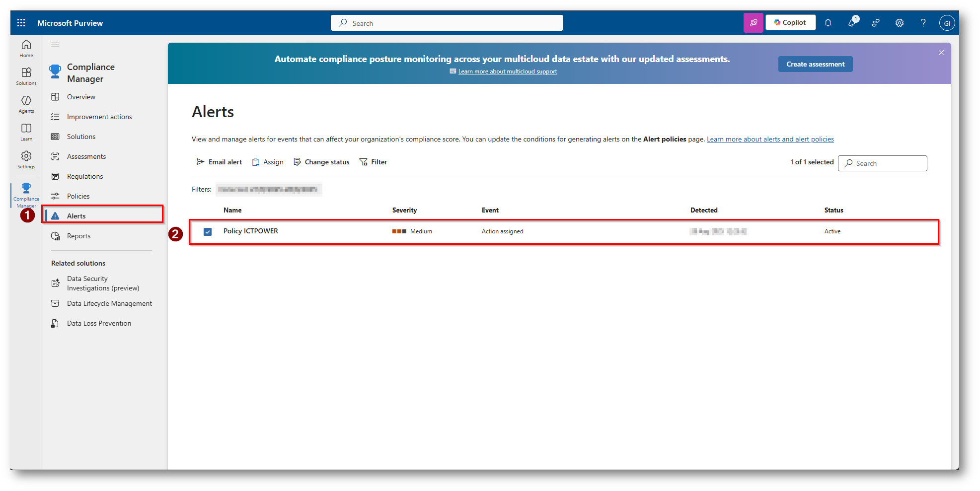Screen dimensions: 980x491
Task: Click the Active status cell
Action: pyautogui.click(x=832, y=231)
